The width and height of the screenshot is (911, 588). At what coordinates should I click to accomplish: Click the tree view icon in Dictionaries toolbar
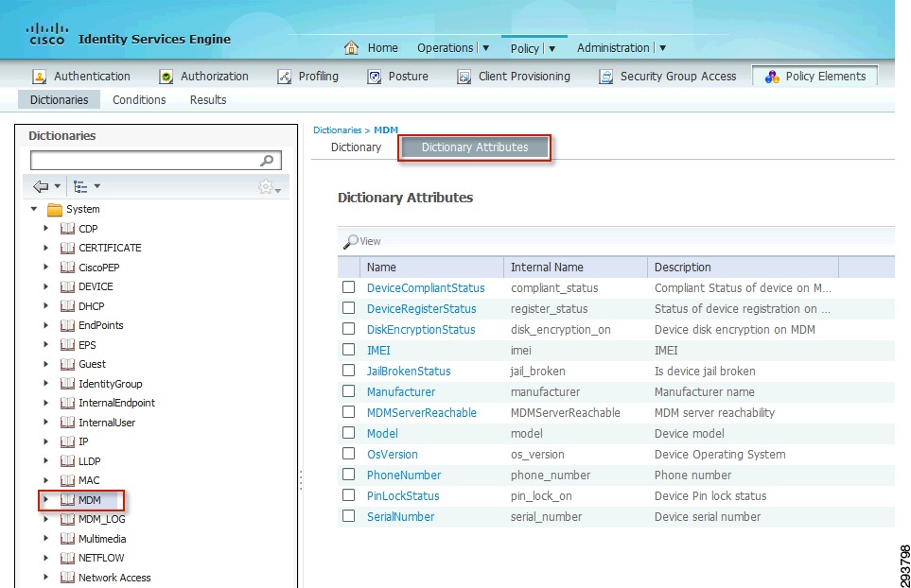point(80,186)
